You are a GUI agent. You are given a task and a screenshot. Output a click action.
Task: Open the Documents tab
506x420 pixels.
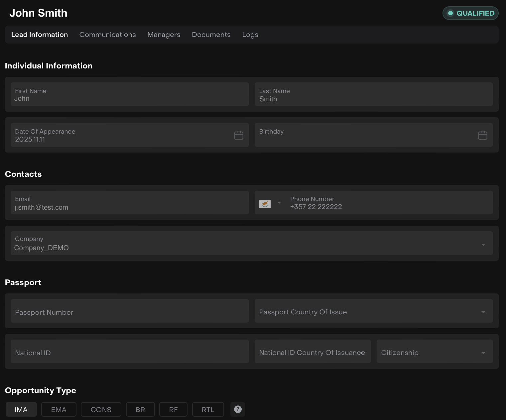tap(211, 35)
